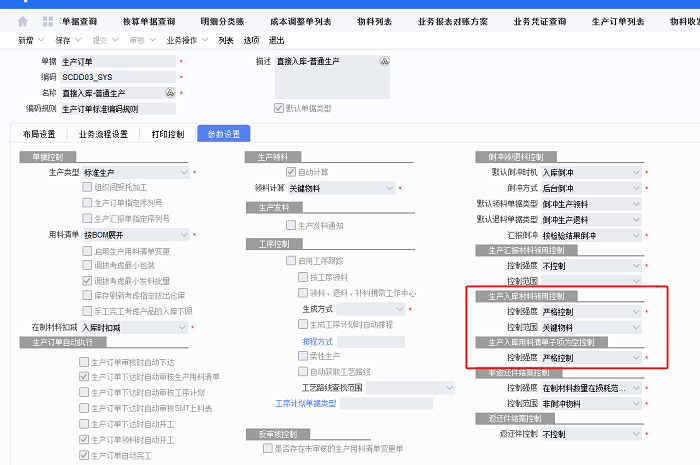This screenshot has height=465, width=700.
Task: Click the icon in the 描述 text box corner
Action: [x=383, y=62]
